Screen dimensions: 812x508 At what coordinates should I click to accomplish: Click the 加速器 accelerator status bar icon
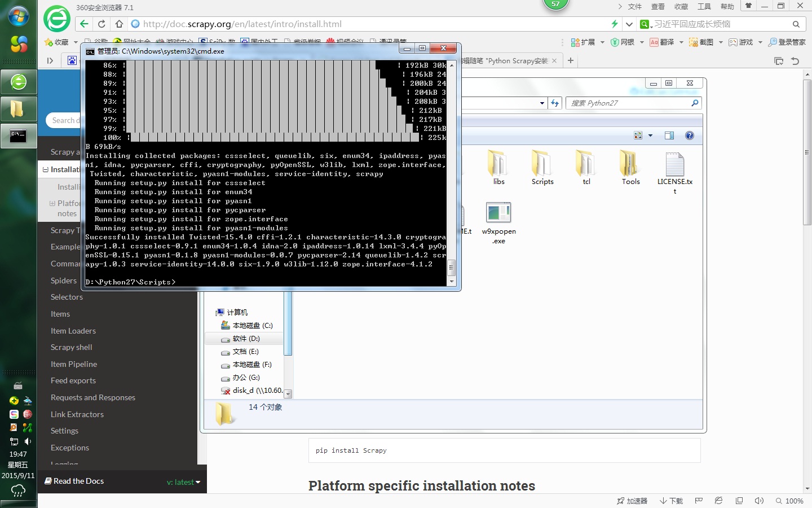(632, 501)
